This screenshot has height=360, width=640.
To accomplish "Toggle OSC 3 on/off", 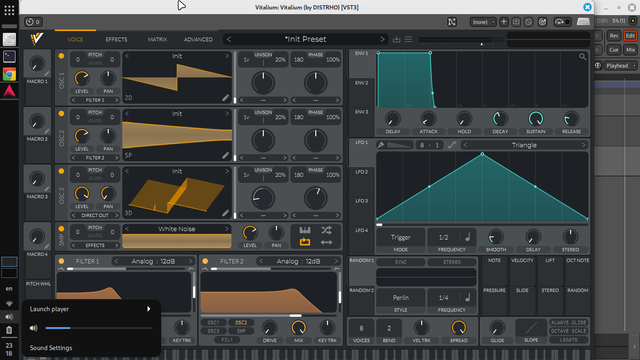I will tap(61, 171).
